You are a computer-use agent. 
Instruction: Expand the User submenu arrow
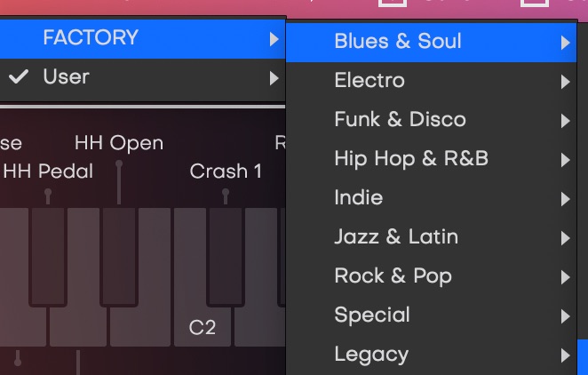click(x=273, y=78)
